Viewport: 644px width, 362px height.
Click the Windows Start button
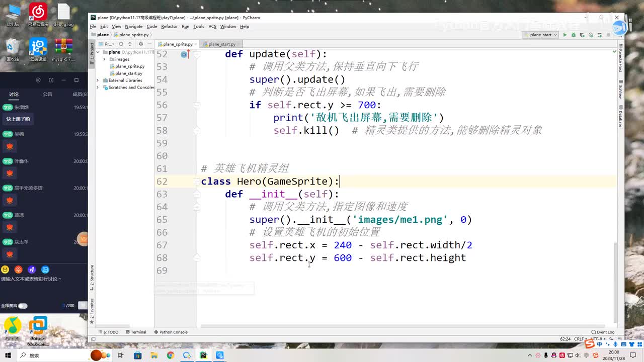[7, 355]
